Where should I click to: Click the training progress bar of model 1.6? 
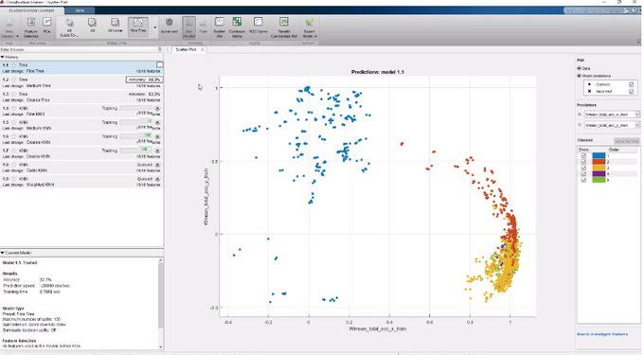click(136, 136)
